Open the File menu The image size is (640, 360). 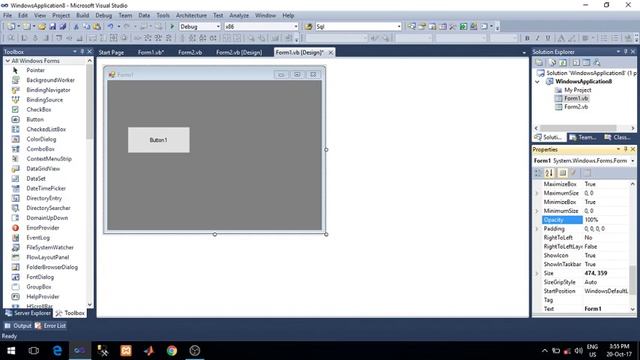(7, 16)
